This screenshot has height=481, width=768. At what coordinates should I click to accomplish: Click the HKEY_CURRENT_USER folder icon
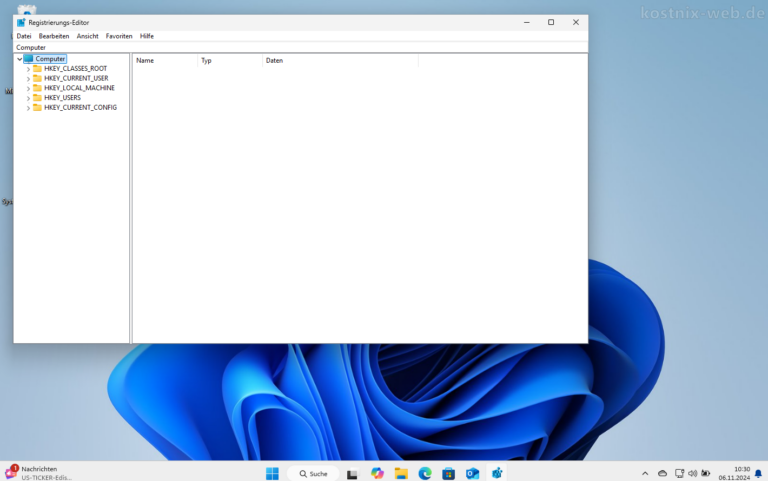coord(37,78)
